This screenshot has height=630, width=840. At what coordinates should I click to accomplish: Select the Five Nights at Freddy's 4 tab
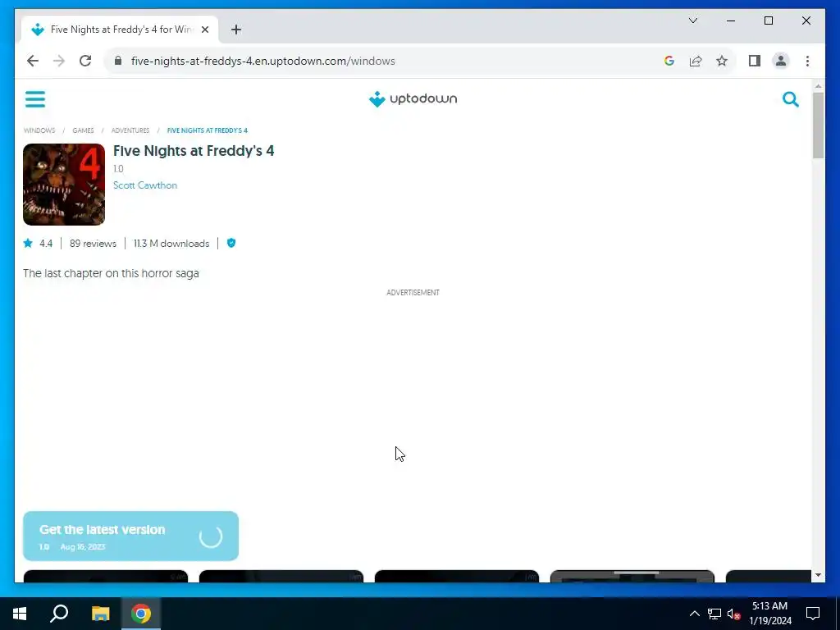[120, 30]
